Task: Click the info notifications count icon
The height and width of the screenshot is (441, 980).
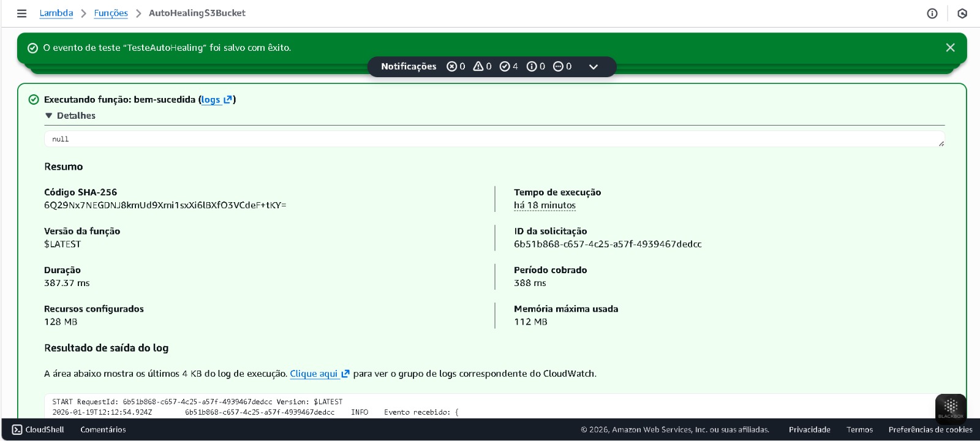Action: 532,66
